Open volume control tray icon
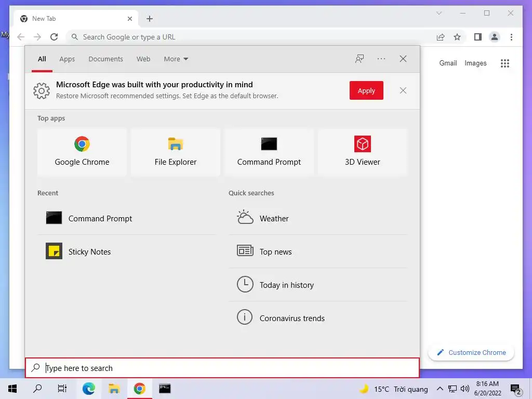This screenshot has height=399, width=532. coord(465,389)
